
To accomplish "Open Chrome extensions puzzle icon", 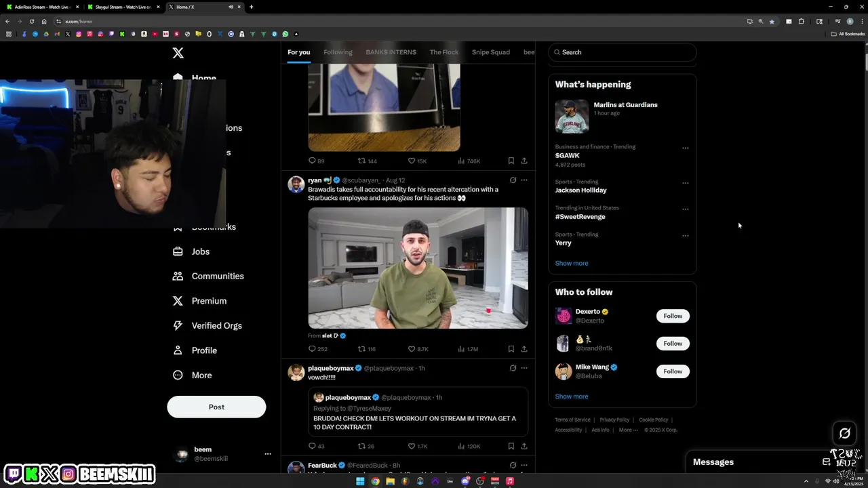I will coord(801,21).
